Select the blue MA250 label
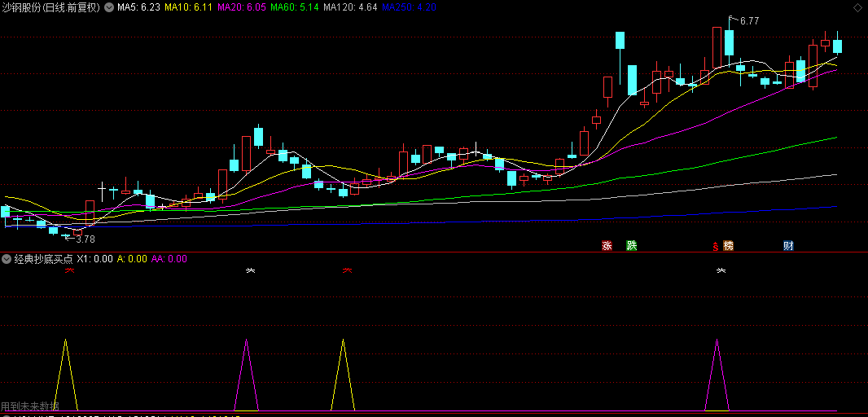The image size is (868, 417). (x=398, y=8)
